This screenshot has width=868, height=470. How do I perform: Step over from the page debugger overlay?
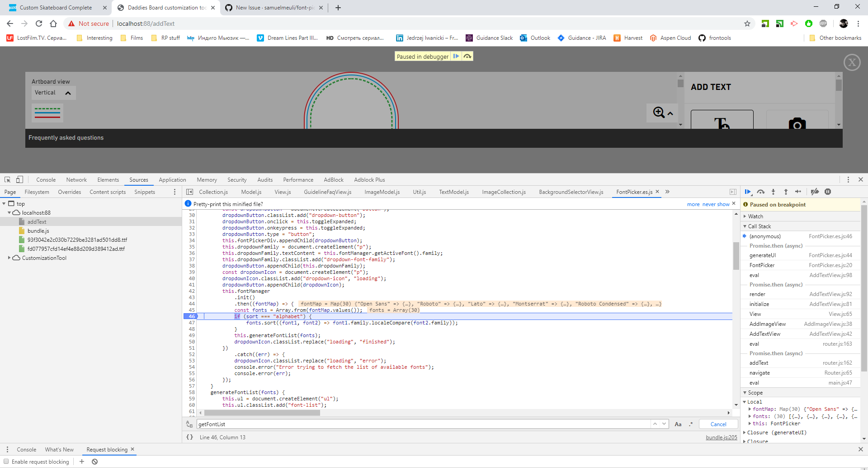(467, 56)
